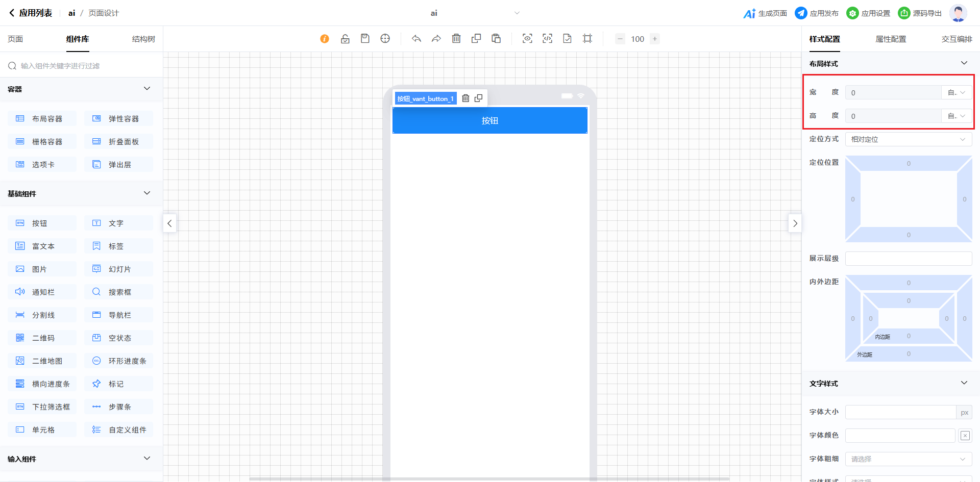Click the code view icon in toolbar
Screen dimensions: 980x482
[x=547, y=39]
